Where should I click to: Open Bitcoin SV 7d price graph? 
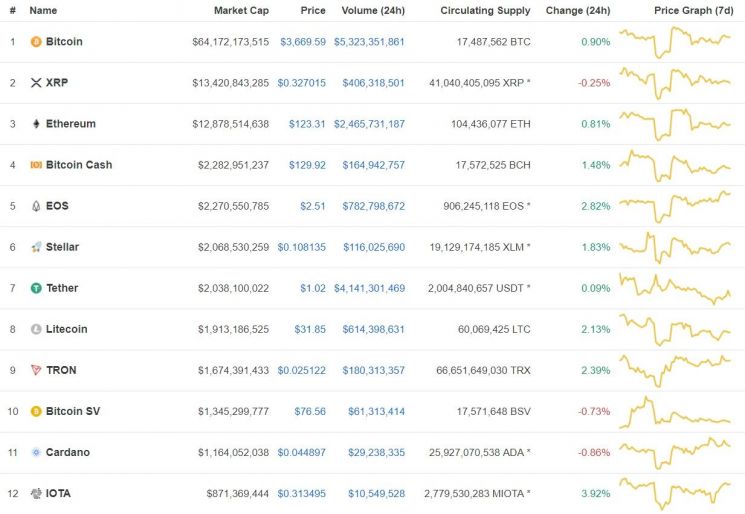point(675,412)
